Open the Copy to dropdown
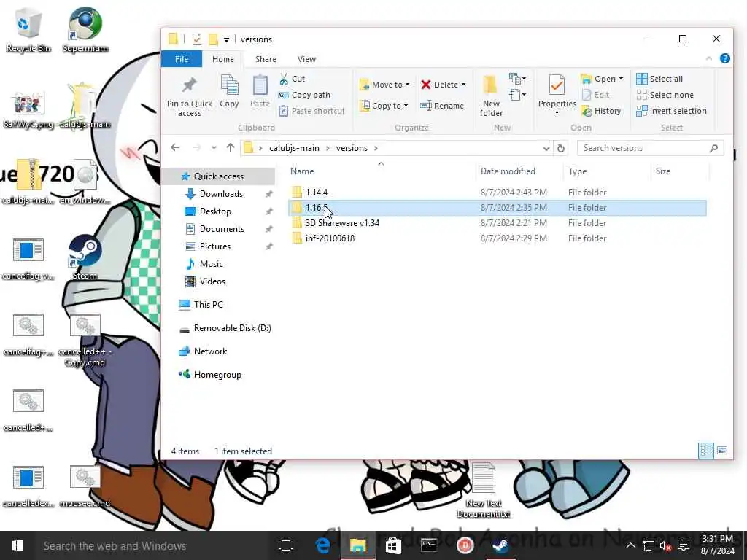Image resolution: width=747 pixels, height=560 pixels. coord(384,106)
